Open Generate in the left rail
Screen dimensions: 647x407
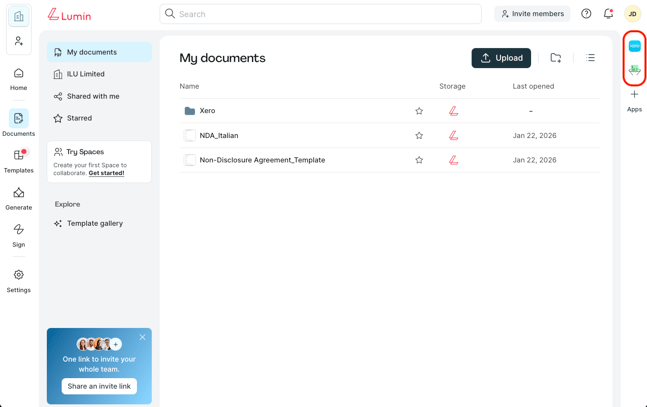tap(19, 199)
